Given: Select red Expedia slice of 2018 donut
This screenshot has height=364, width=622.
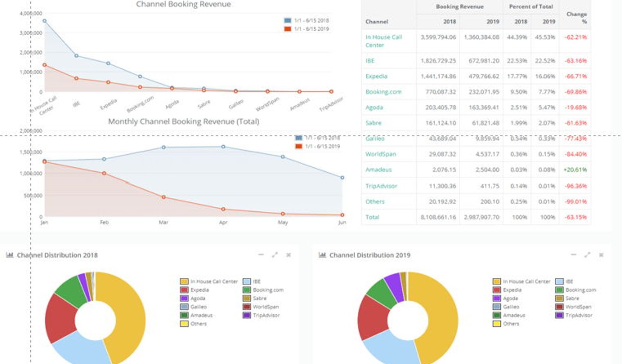Looking at the screenshot, I should tap(61, 319).
